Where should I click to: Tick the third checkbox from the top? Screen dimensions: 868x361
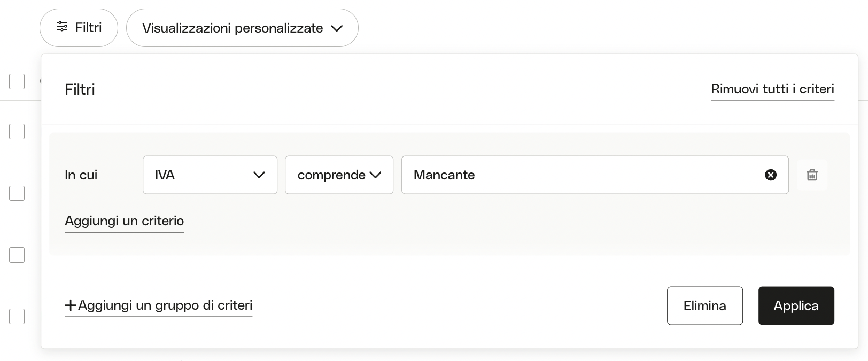[17, 193]
